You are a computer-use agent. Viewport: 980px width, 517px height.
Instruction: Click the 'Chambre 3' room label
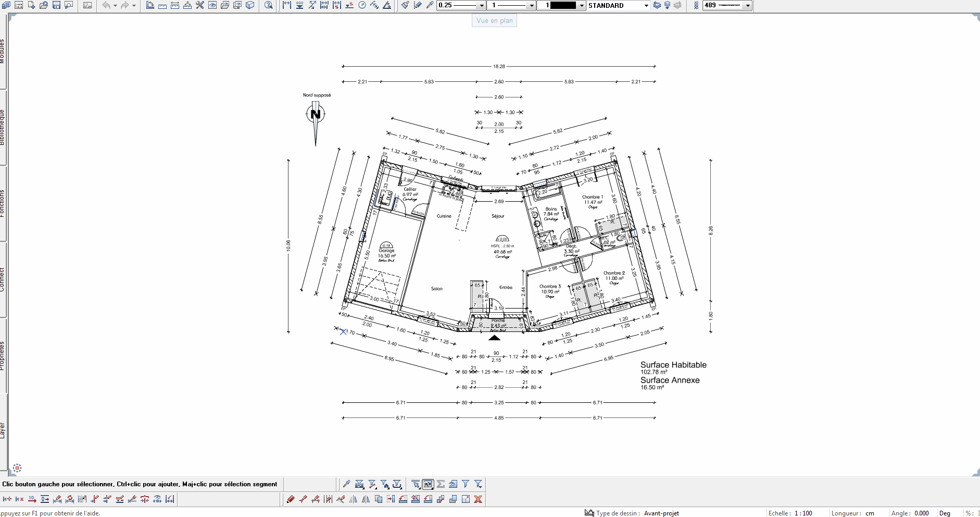[x=550, y=286]
